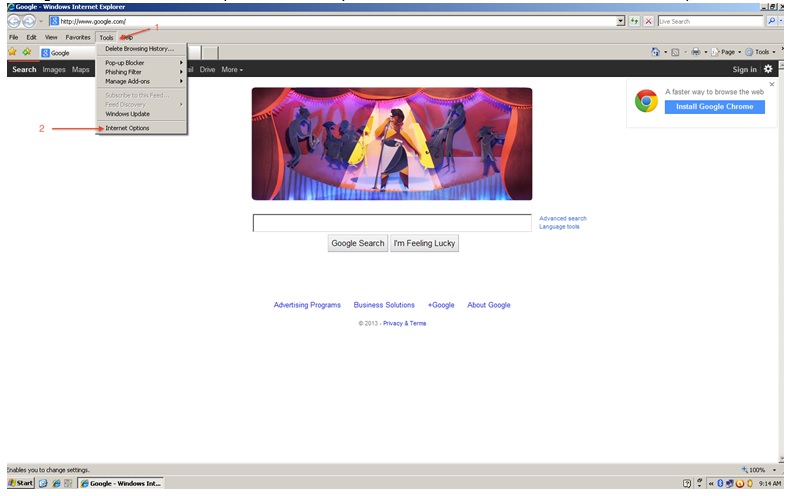Open the Page menu in command bar
This screenshot has width=790, height=496.
click(x=726, y=52)
